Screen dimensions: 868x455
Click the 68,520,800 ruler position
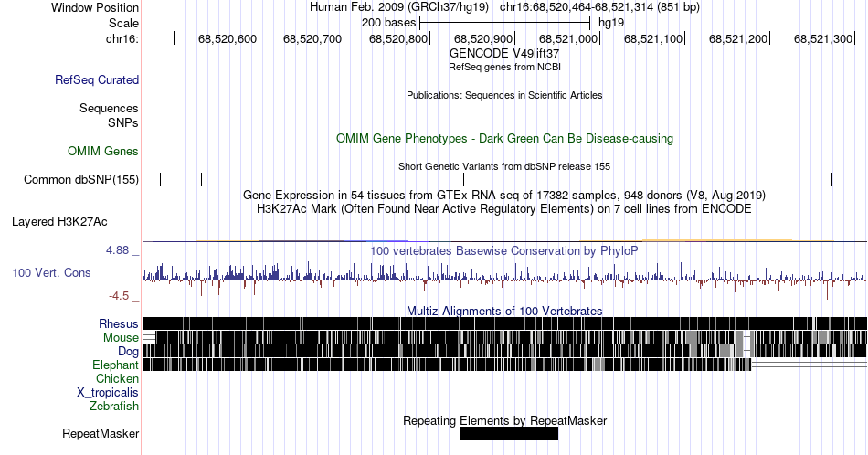(398, 38)
